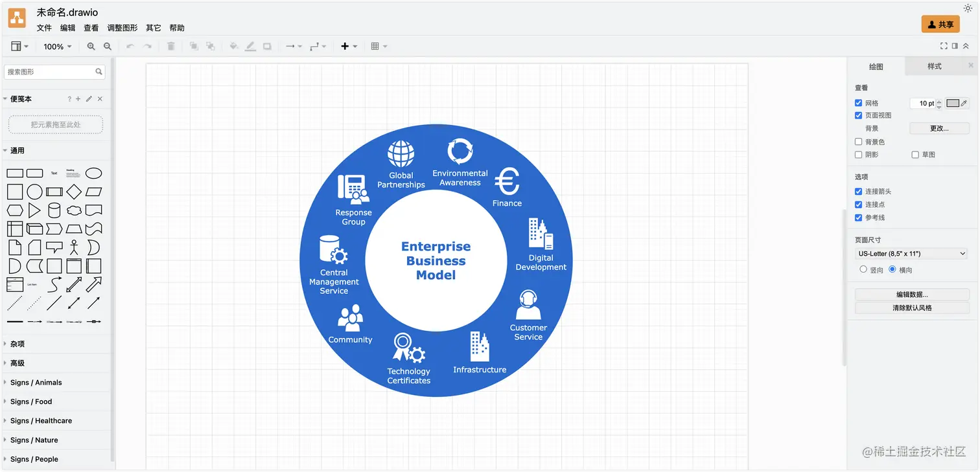Click the search magnifier in shape search

pyautogui.click(x=99, y=72)
